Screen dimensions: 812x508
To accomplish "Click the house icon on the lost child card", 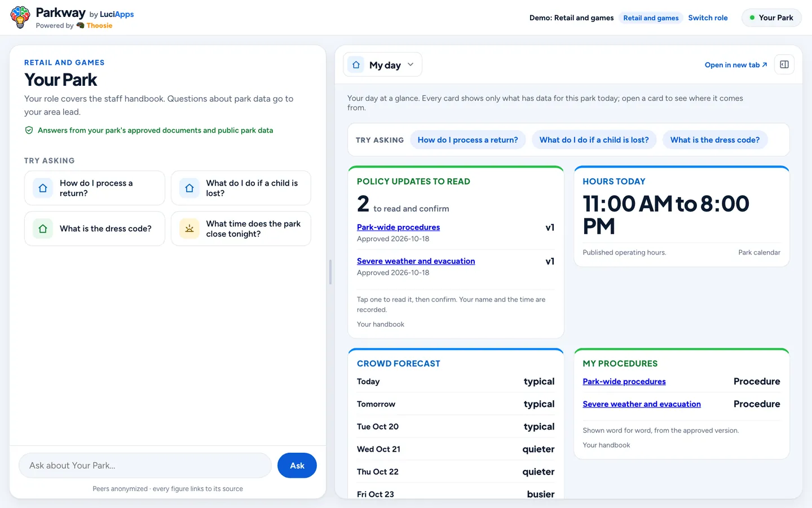I will pyautogui.click(x=189, y=188).
